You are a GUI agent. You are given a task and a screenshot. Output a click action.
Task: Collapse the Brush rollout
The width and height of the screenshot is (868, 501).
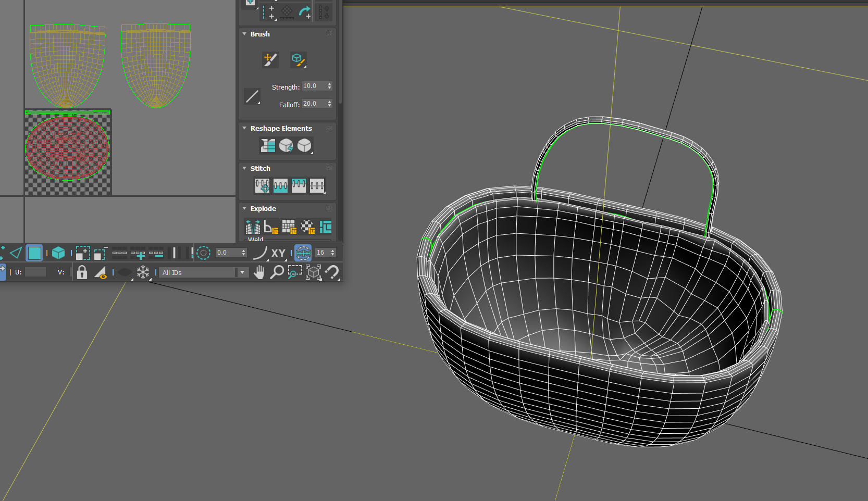[x=244, y=34]
